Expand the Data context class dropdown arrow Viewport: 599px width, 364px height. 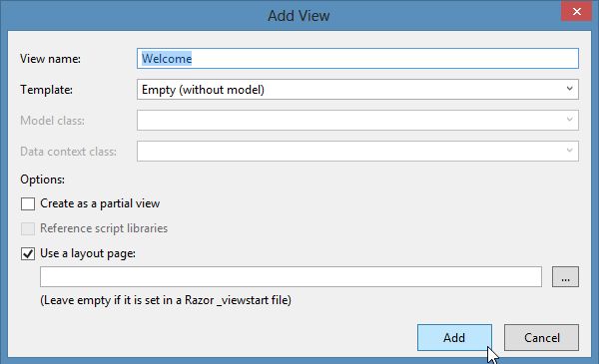[570, 151]
